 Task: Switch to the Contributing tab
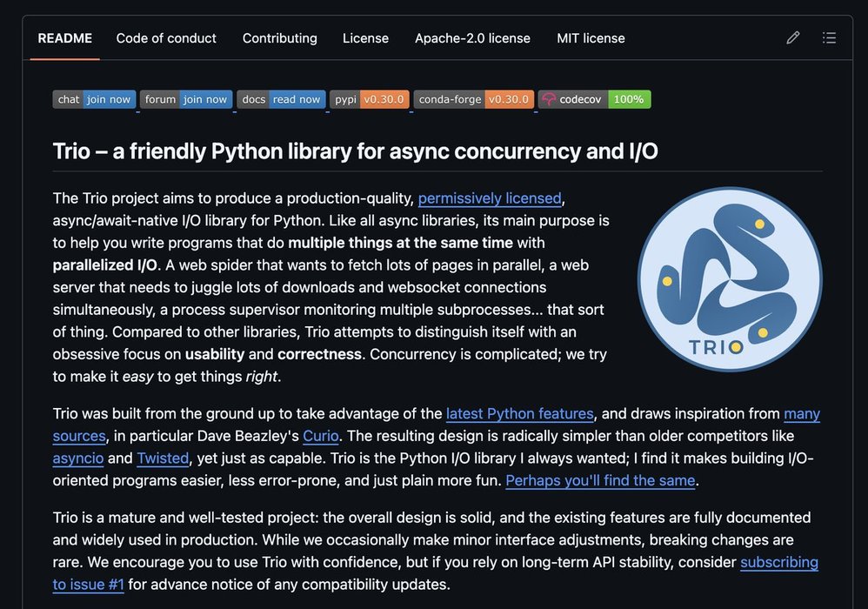point(279,38)
